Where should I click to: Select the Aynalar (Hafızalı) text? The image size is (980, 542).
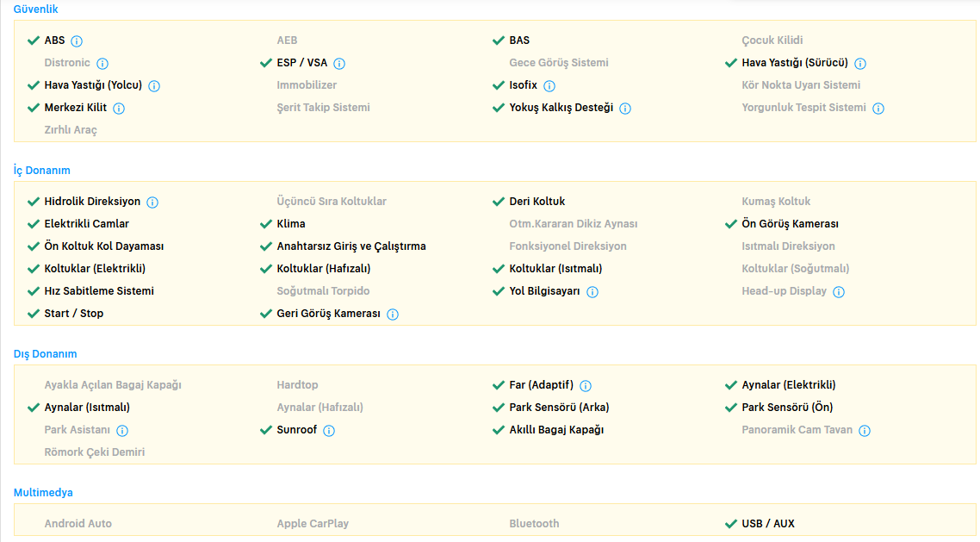click(x=320, y=408)
